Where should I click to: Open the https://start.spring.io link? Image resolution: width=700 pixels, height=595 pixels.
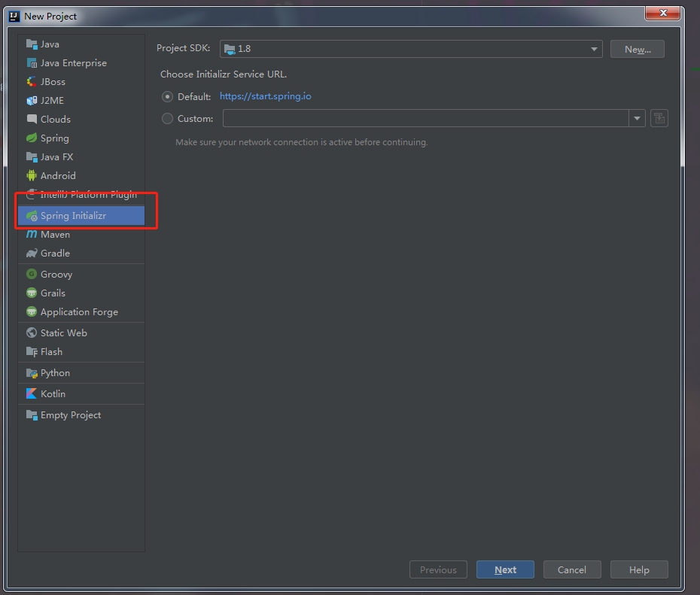(x=265, y=96)
